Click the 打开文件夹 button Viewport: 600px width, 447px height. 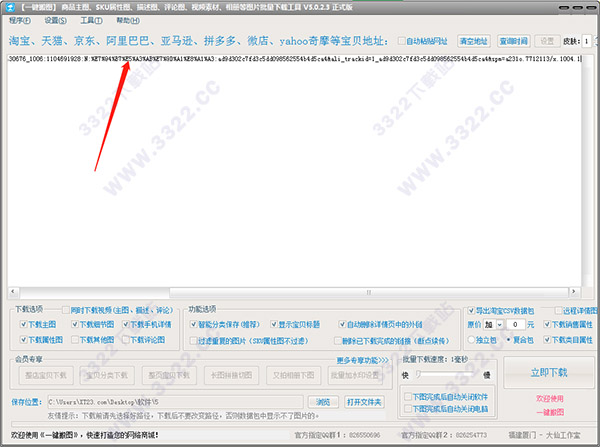click(x=364, y=402)
